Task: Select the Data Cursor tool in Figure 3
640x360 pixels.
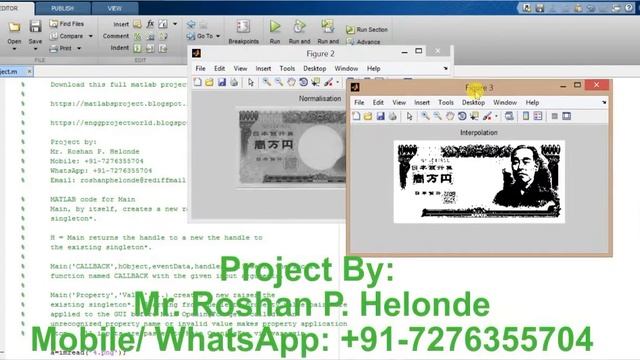Action: 474,116
